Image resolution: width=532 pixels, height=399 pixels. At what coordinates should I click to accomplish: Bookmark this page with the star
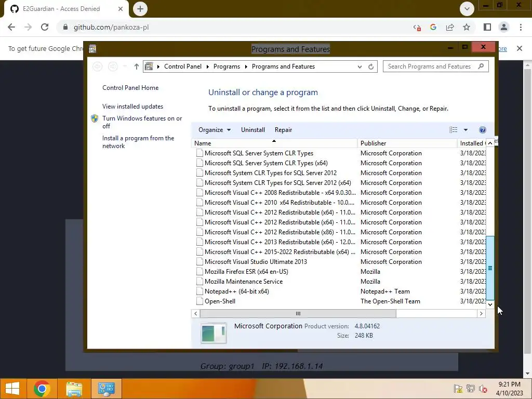pyautogui.click(x=467, y=27)
